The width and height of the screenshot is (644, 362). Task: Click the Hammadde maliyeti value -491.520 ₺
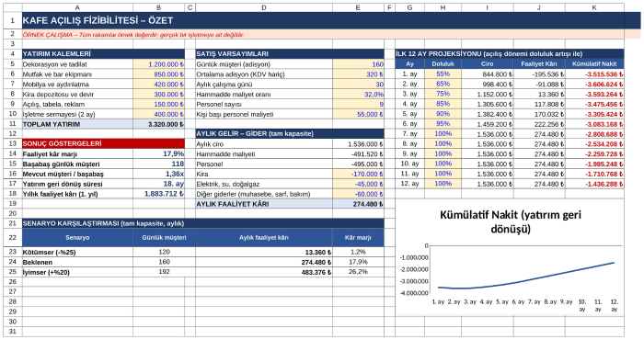click(x=358, y=153)
